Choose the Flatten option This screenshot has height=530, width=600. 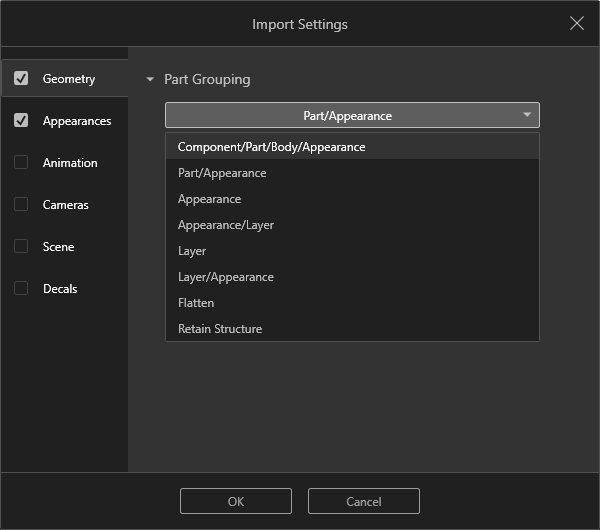click(x=196, y=303)
